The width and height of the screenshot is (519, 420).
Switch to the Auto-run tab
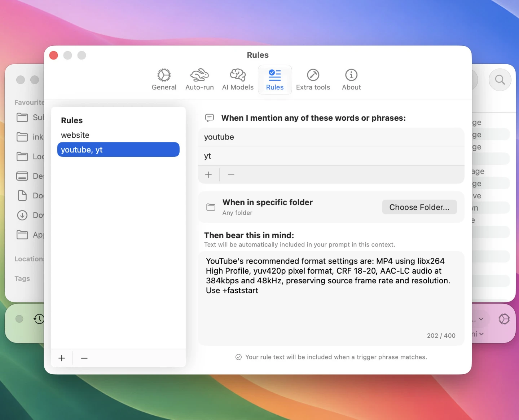[x=199, y=80]
